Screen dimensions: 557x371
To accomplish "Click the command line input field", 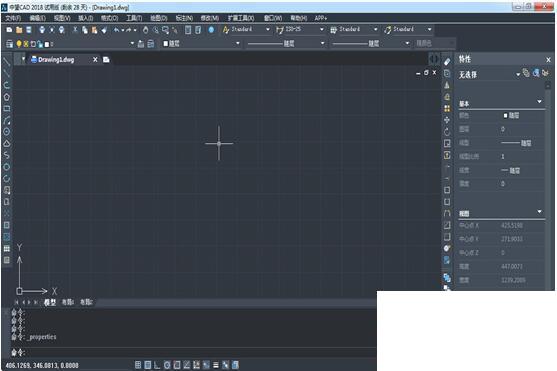I will 194,353.
